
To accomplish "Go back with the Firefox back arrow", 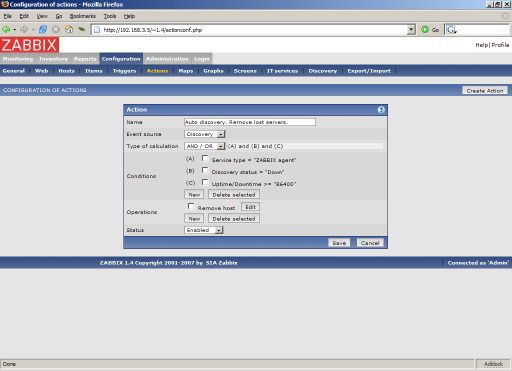I will (x=6, y=30).
